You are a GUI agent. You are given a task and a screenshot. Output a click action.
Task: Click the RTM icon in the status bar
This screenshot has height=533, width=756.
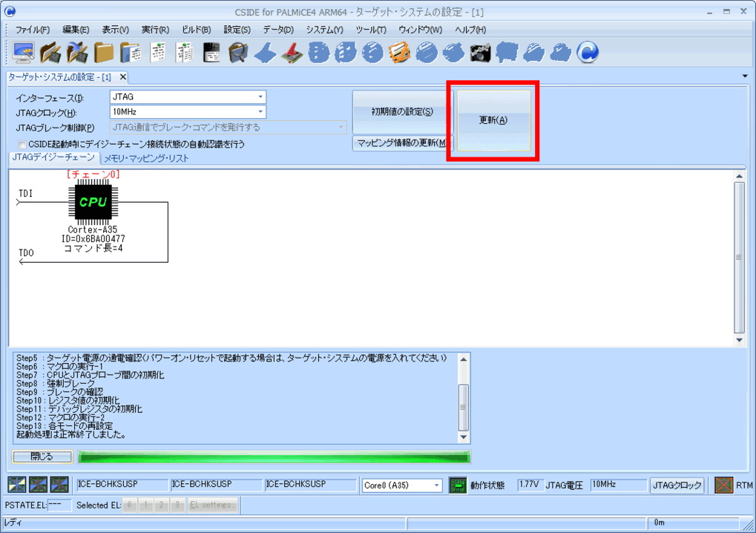[x=723, y=485]
